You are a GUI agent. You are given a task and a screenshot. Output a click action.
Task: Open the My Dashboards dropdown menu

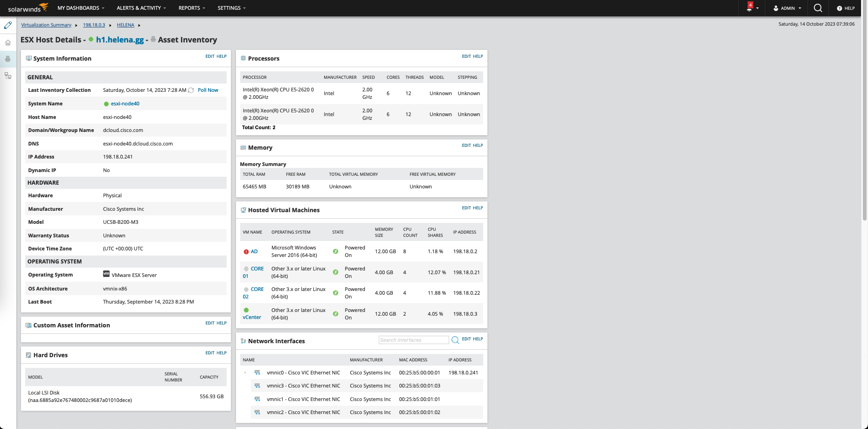81,8
